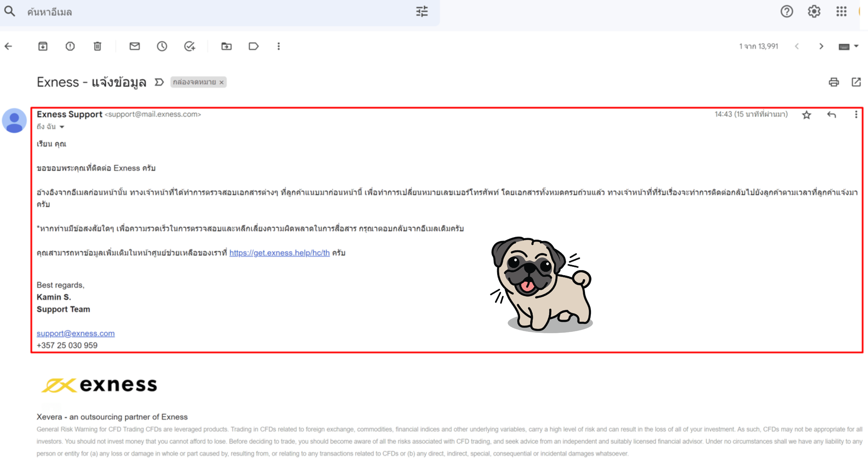This screenshot has height=461, width=868.
Task: Go back to the inbox
Action: point(9,46)
